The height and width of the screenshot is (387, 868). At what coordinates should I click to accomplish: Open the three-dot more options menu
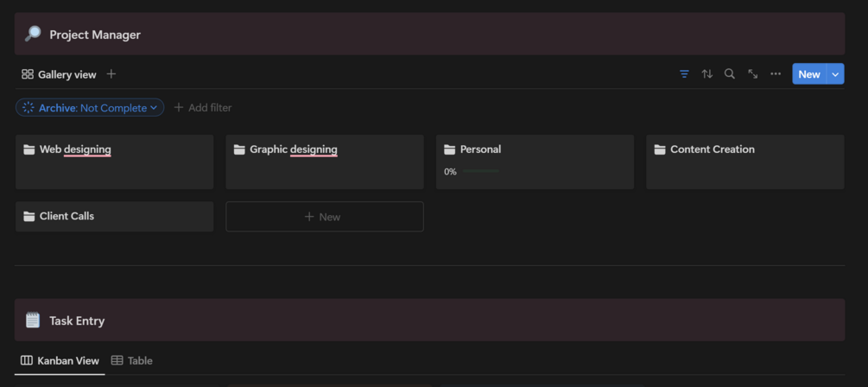(x=776, y=73)
